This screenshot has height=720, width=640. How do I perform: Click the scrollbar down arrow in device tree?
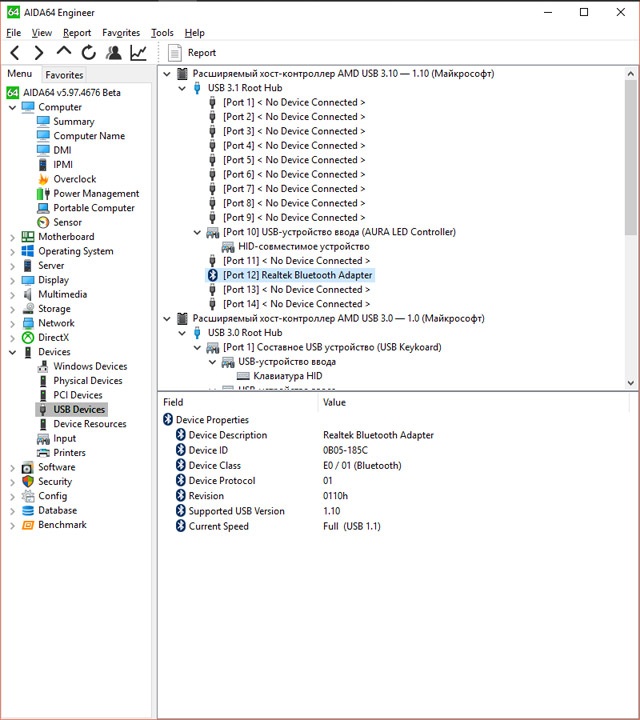[631, 383]
